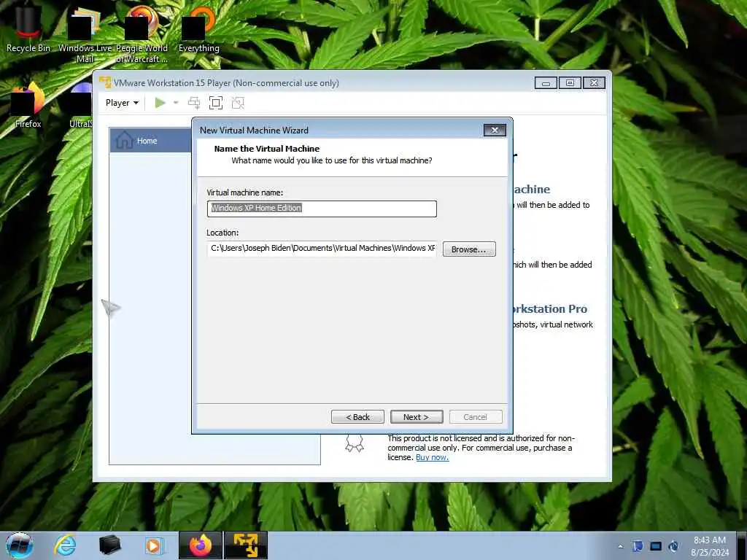Click the Browse... button
747x560 pixels.
point(469,249)
